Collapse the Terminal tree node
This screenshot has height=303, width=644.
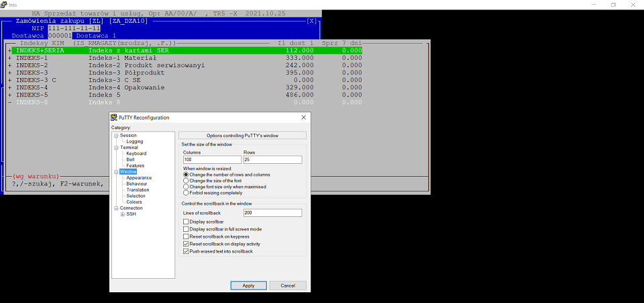pyautogui.click(x=116, y=148)
